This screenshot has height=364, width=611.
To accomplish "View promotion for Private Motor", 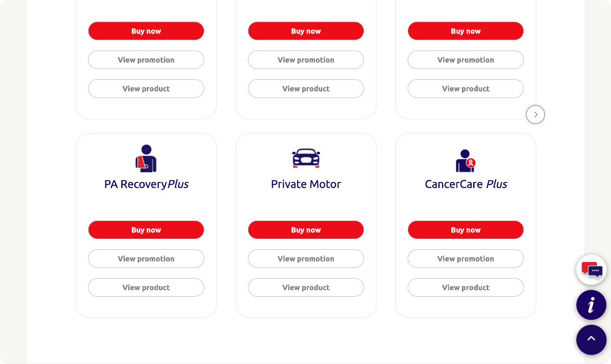I will (306, 259).
